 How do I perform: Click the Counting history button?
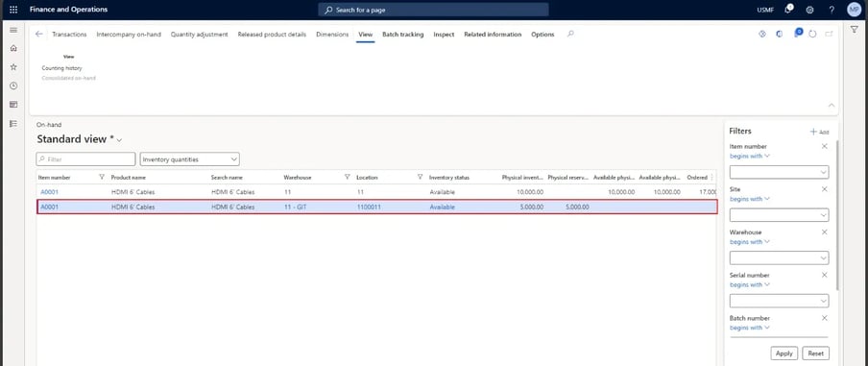[x=62, y=68]
